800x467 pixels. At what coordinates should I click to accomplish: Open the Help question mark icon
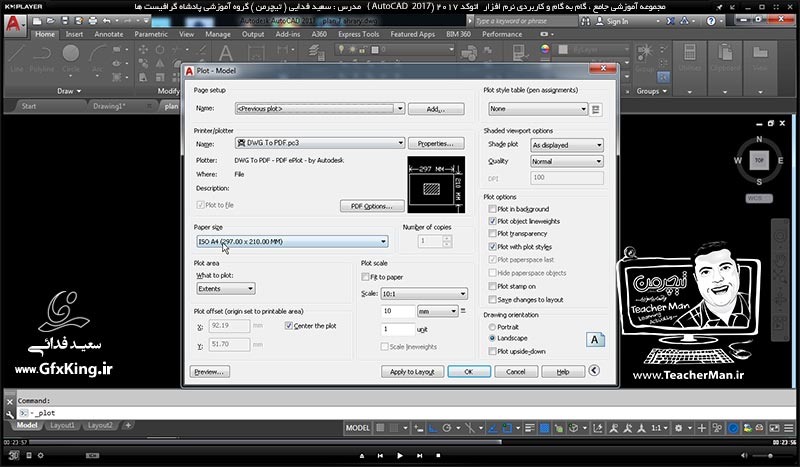tap(711, 21)
